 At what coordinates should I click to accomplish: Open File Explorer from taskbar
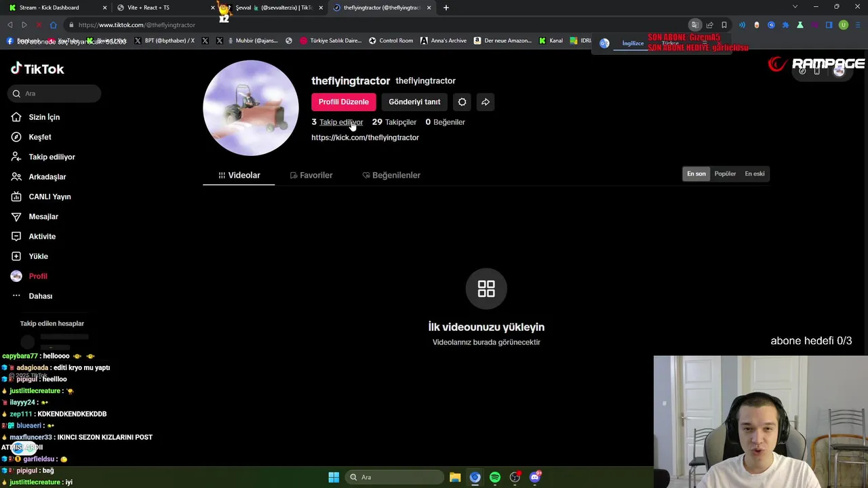coord(455,477)
